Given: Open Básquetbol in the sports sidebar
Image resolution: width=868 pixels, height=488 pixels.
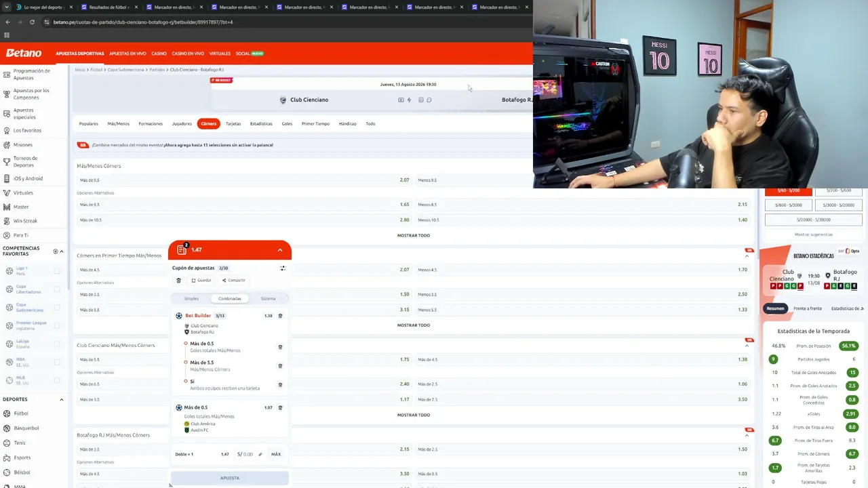Looking at the screenshot, I should coord(26,428).
